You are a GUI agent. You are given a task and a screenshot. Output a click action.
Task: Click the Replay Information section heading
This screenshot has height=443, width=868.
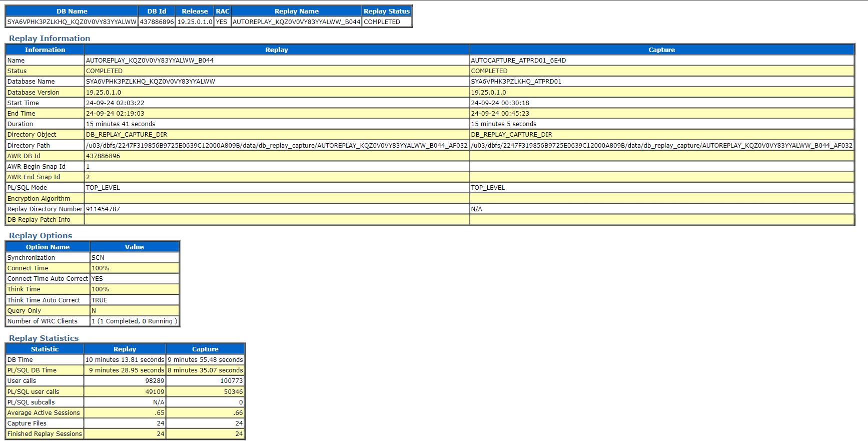[x=50, y=39]
